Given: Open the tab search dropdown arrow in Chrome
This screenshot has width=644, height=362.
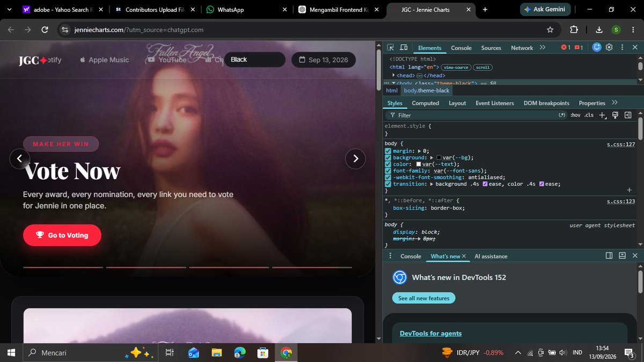Looking at the screenshot, I should pos(9,10).
